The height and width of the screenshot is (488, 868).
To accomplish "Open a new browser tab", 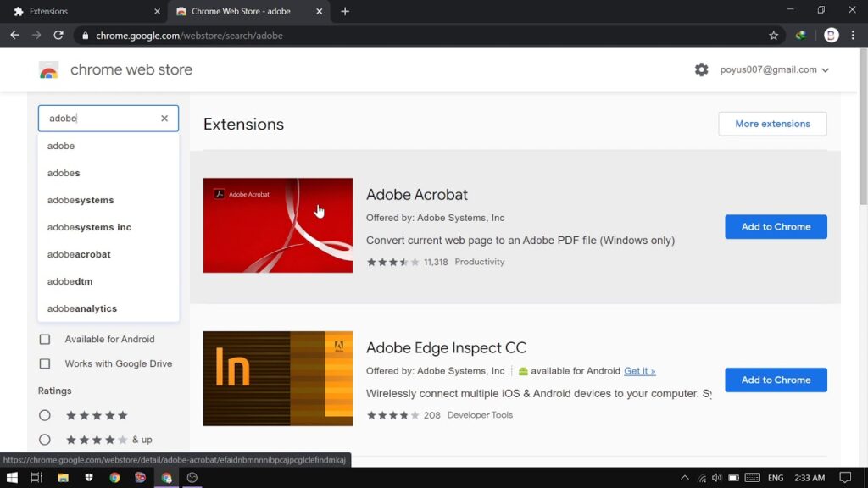I will pyautogui.click(x=345, y=11).
